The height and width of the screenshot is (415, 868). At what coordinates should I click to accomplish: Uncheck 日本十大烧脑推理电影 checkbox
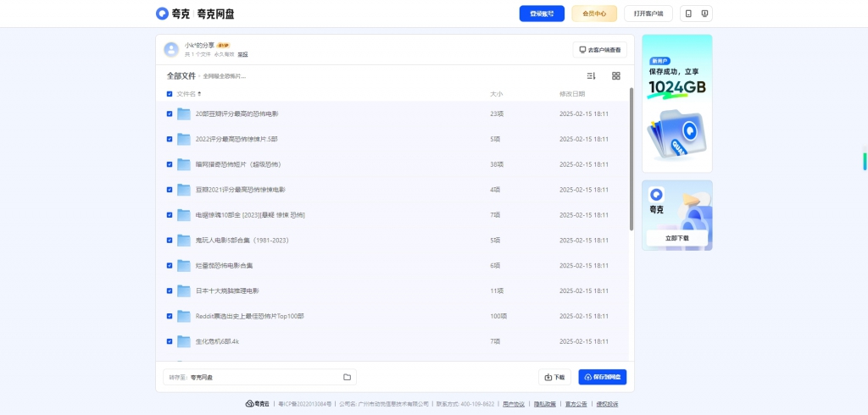coord(170,291)
